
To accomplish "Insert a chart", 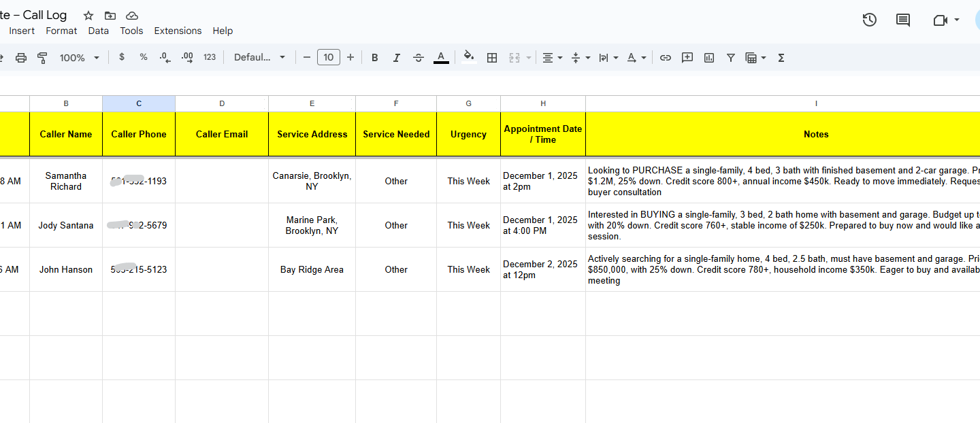I will coord(709,58).
